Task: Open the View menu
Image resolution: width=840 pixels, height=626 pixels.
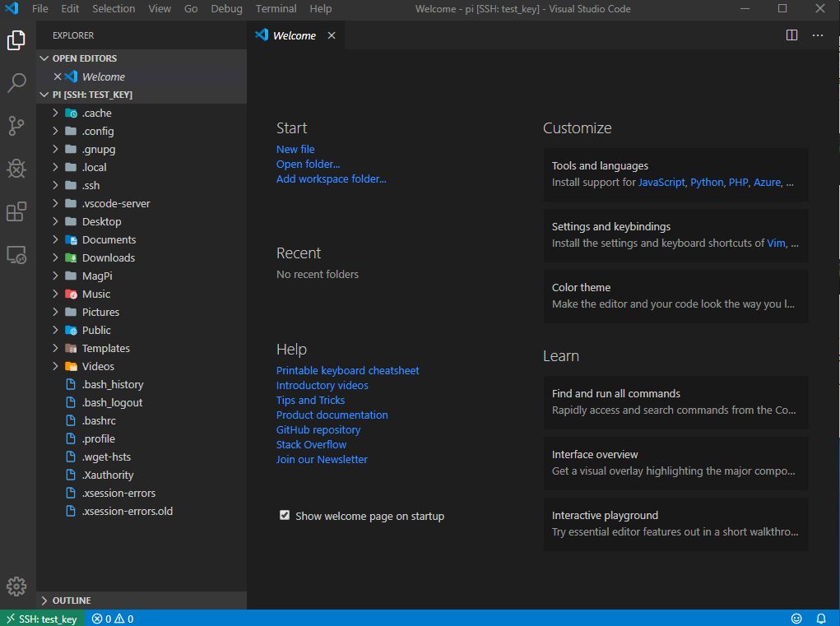Action: point(160,8)
